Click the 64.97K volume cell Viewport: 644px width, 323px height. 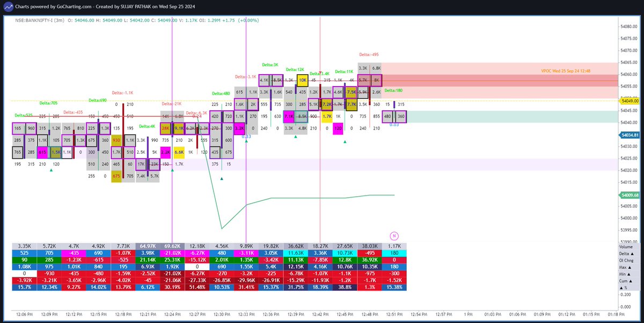pos(147,247)
